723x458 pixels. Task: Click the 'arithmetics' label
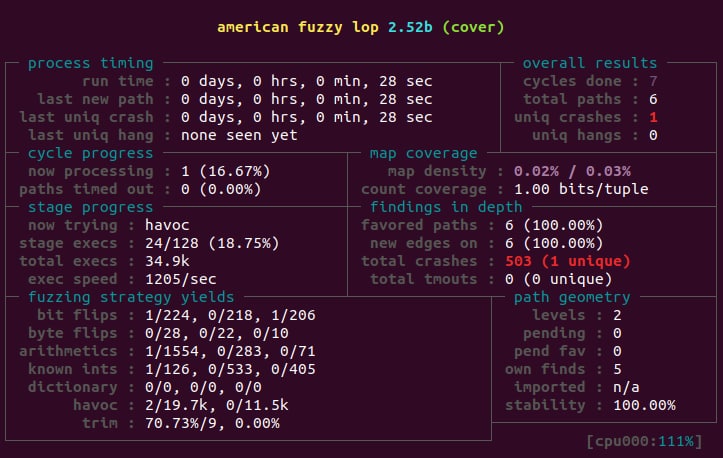[68, 351]
